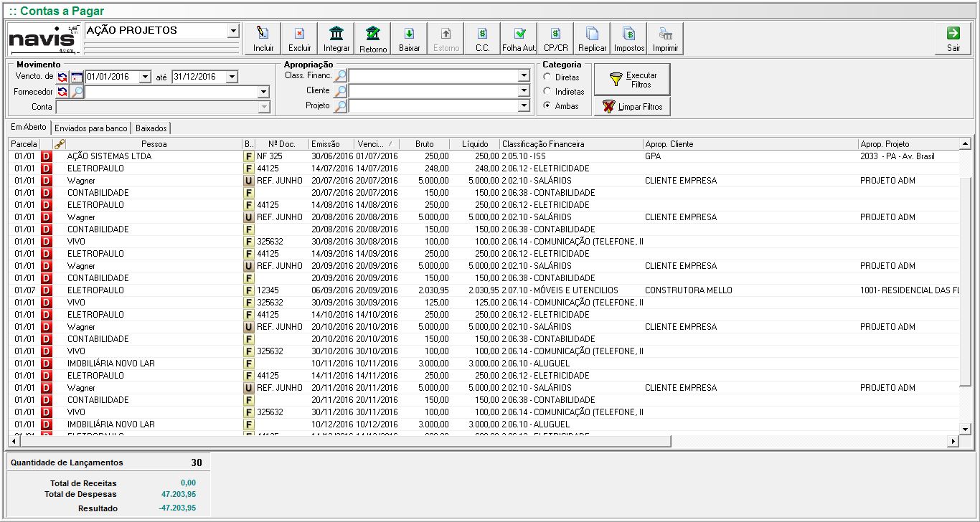Click the horizontal scrollbar right arrow

coord(953,441)
